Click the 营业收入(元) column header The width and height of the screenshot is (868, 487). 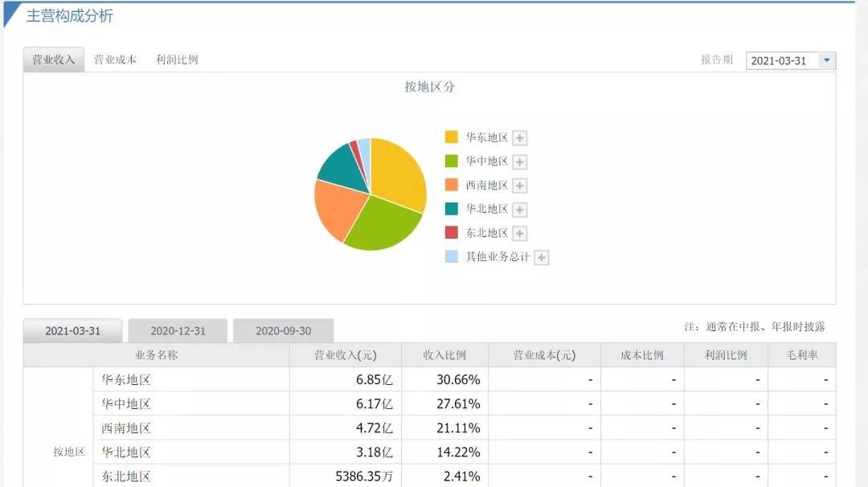[345, 355]
